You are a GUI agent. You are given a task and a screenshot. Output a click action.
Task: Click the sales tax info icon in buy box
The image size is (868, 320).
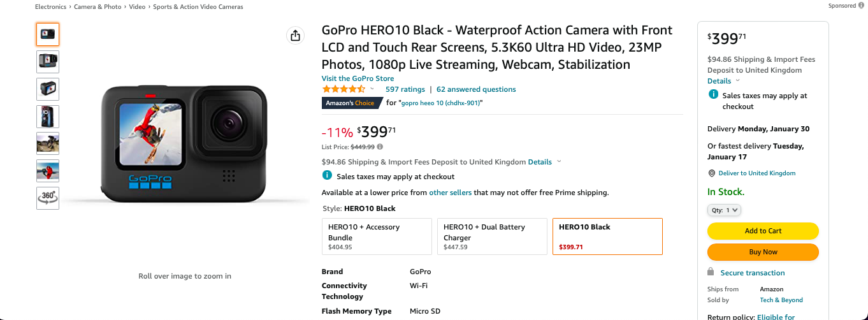click(713, 95)
